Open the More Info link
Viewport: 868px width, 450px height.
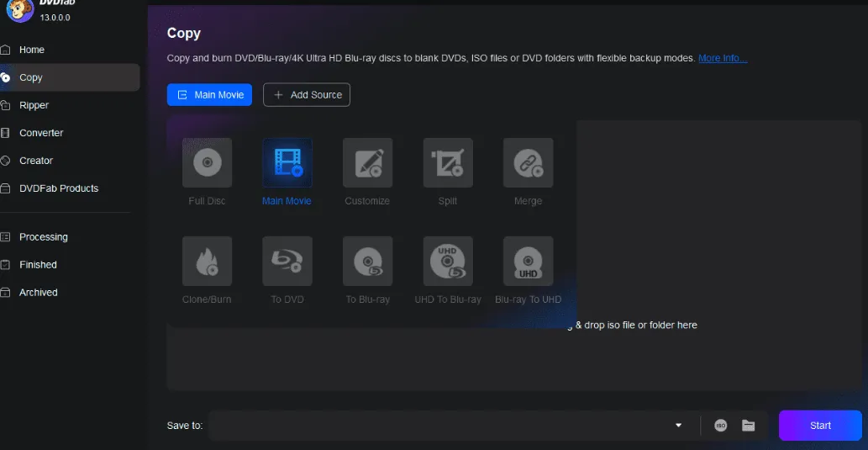[x=723, y=58]
